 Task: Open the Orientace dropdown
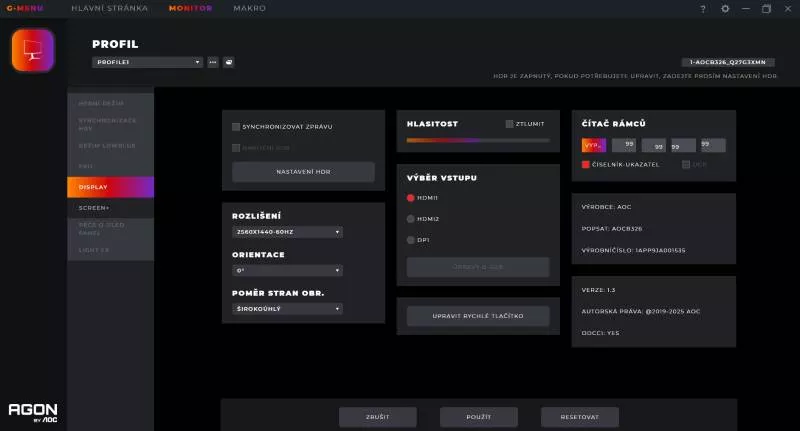click(287, 270)
